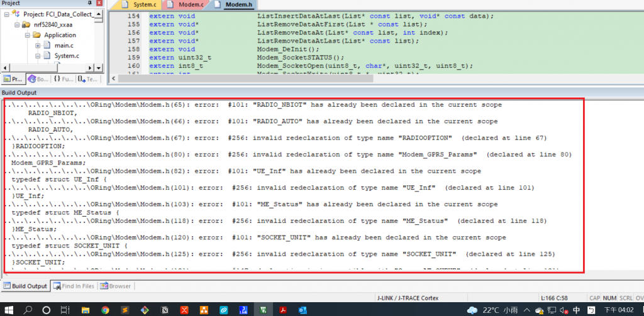Click the muted volume tray icon

(x=564, y=310)
